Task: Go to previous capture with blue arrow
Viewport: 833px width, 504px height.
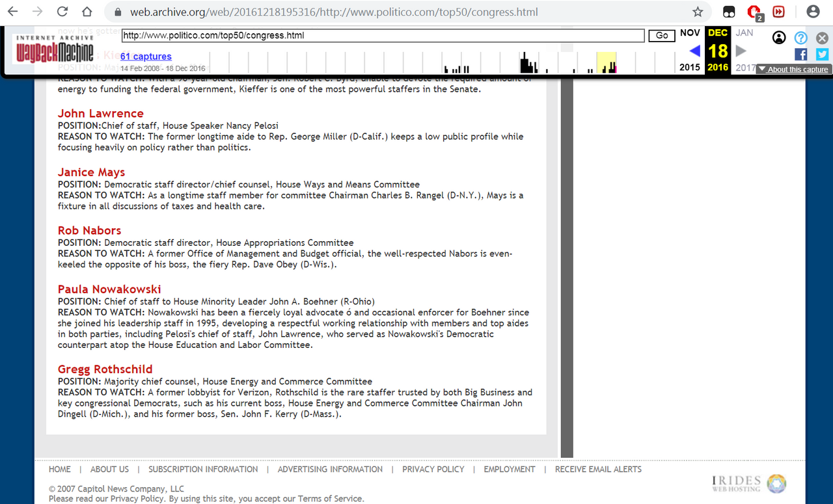Action: click(694, 51)
